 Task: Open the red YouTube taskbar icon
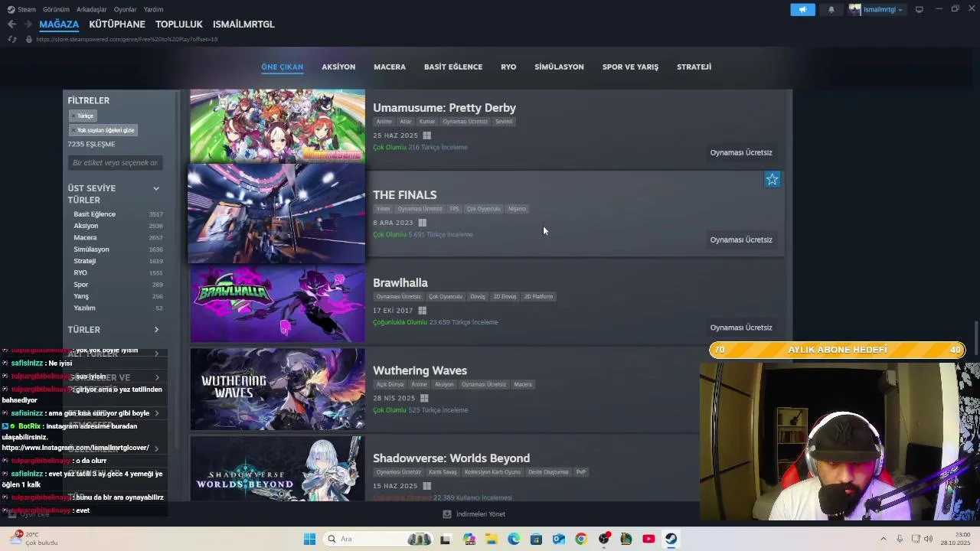click(648, 539)
